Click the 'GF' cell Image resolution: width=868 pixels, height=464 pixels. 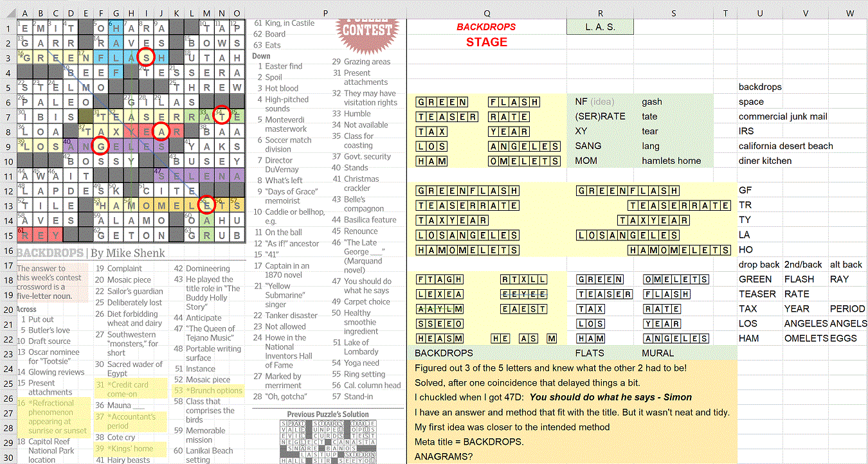coord(759,190)
